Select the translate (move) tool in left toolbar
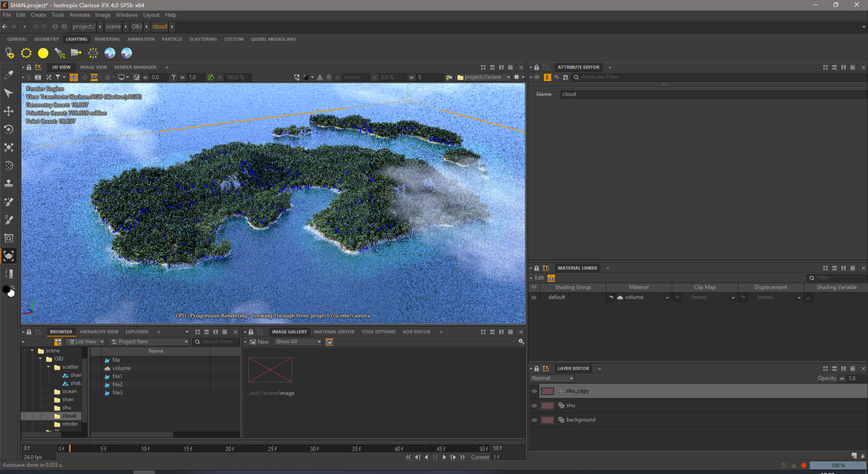The image size is (868, 474). 9,111
